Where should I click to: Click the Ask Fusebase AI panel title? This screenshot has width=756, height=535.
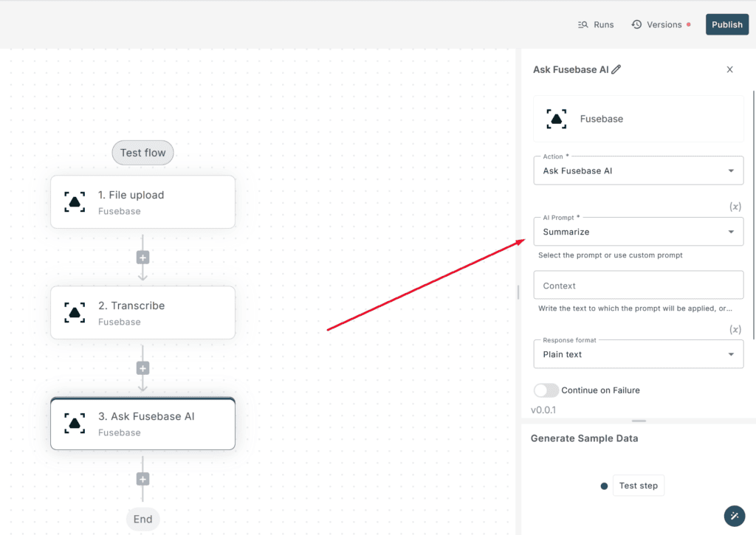(571, 69)
